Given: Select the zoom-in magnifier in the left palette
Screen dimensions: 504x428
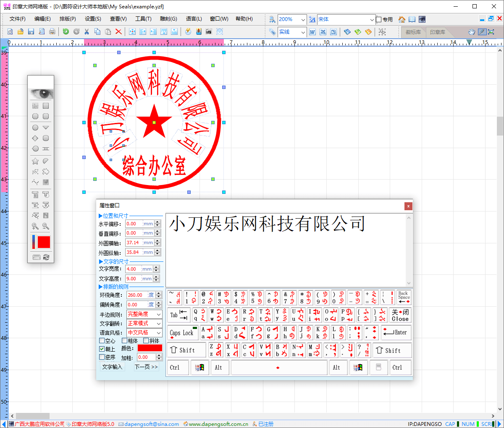Looking at the screenshot, I should [36, 226].
